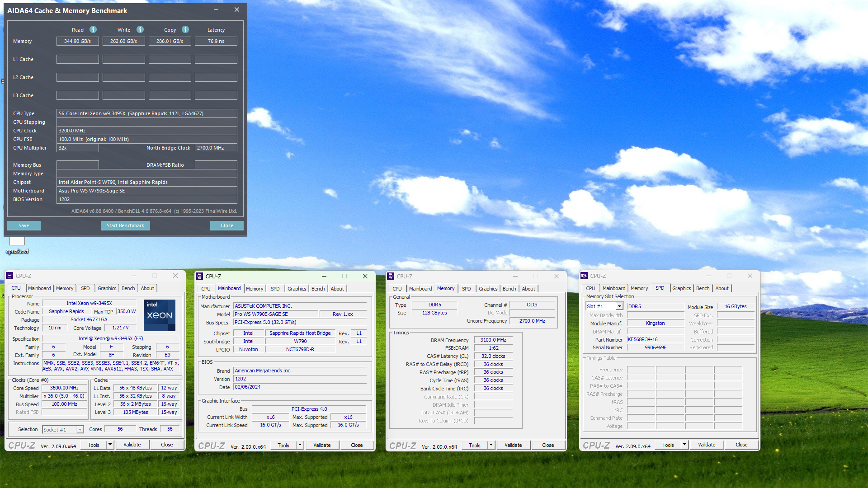Switch to Memory tab in first CPU-Z window

(65, 288)
